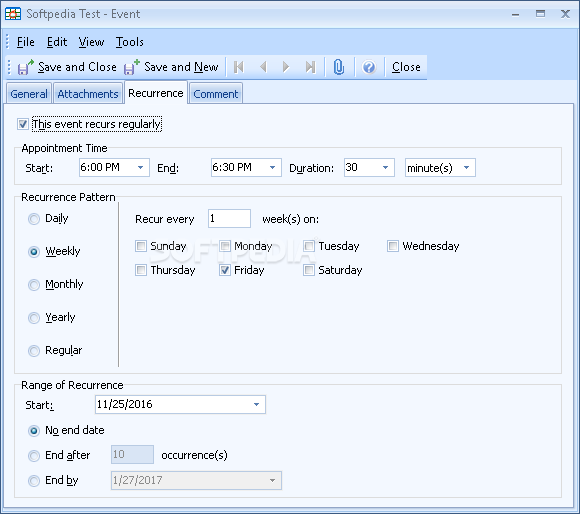Go to previous record arrow

point(263,67)
